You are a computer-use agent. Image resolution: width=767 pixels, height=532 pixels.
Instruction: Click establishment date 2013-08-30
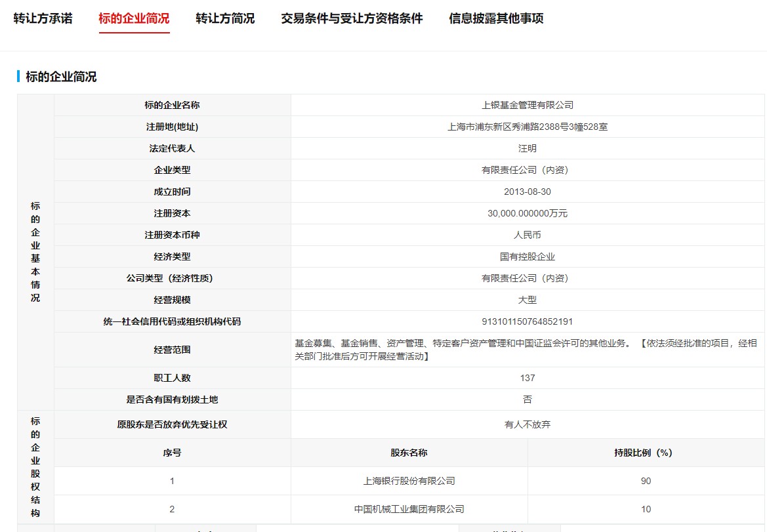coord(528,192)
